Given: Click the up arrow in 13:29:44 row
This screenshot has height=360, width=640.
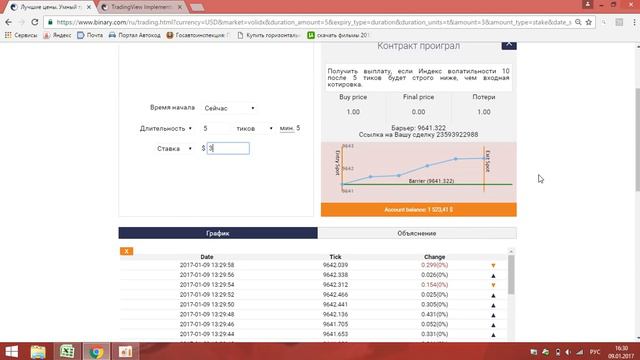Looking at the screenshot, I should (x=493, y=334).
